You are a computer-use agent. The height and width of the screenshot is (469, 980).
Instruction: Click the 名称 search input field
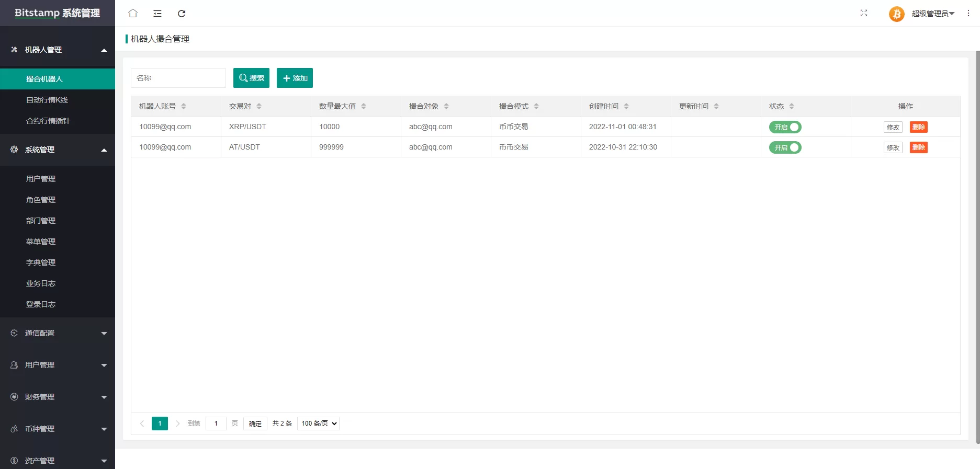coord(178,78)
